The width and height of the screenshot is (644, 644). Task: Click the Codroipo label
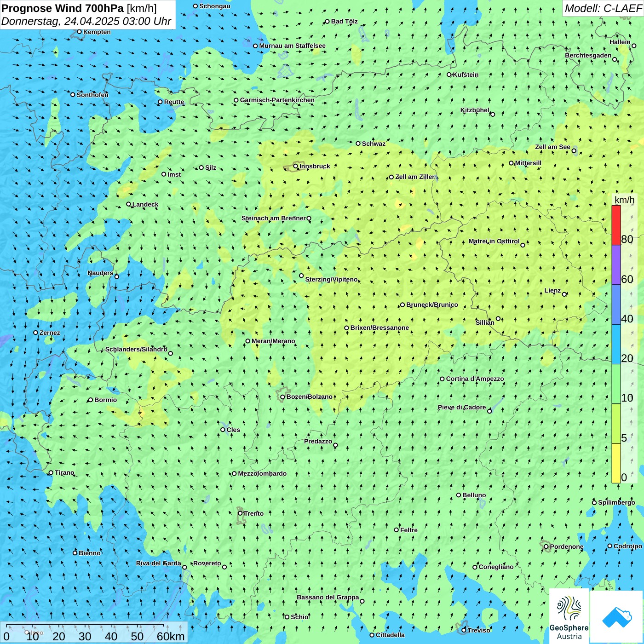628,546
